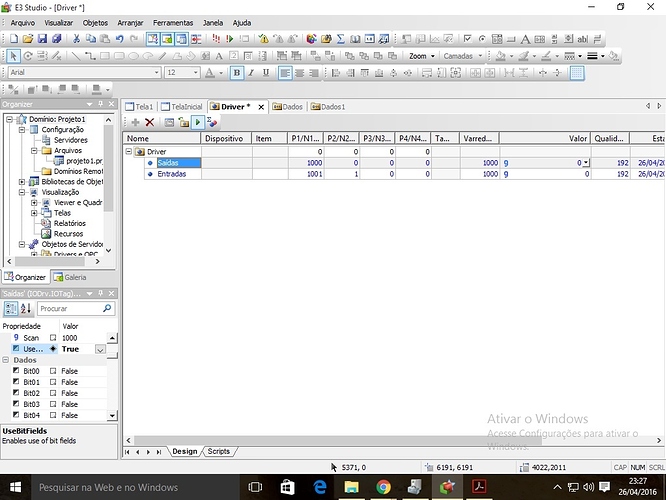Activate driver communication green play icon
Screen dimensions: 666x500
coord(198,123)
